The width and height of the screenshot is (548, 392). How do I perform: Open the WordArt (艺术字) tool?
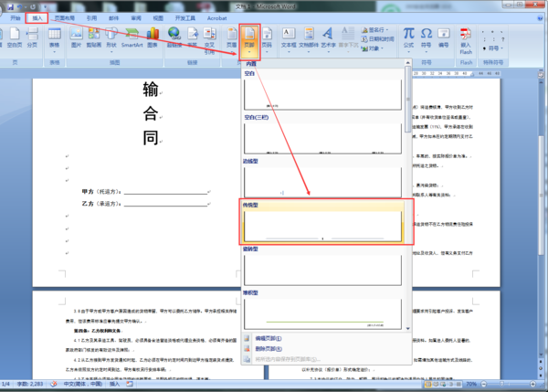click(328, 37)
